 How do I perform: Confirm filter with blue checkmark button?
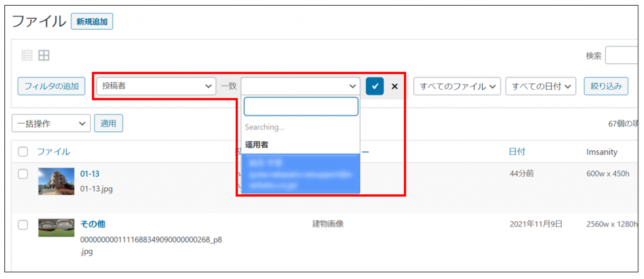pyautogui.click(x=374, y=86)
